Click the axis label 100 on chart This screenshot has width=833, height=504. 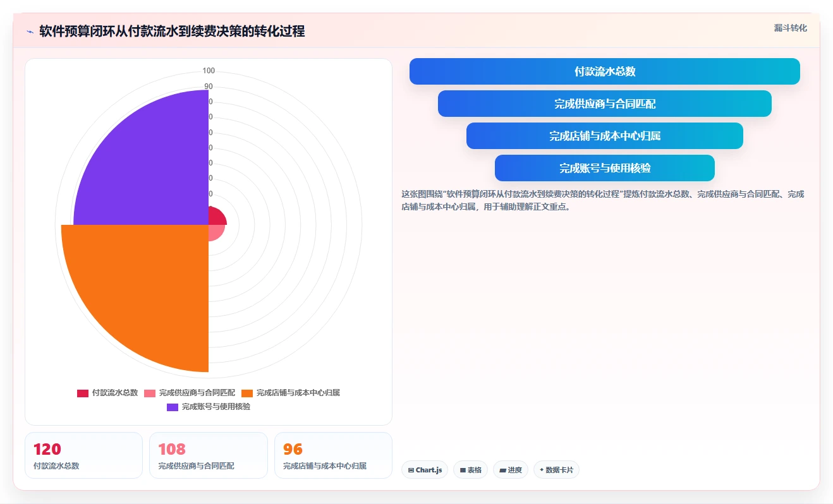[209, 71]
